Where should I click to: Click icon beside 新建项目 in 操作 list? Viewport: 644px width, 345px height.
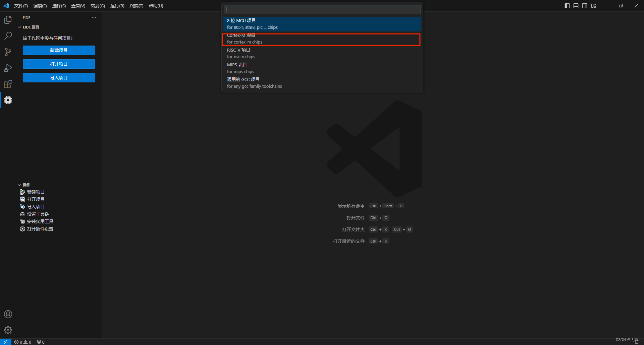tap(22, 192)
